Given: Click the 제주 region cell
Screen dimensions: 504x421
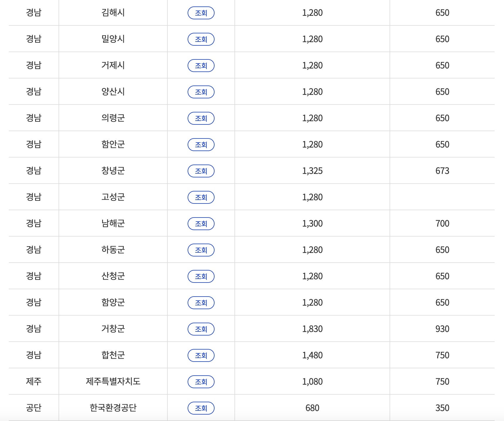Looking at the screenshot, I should tap(34, 381).
